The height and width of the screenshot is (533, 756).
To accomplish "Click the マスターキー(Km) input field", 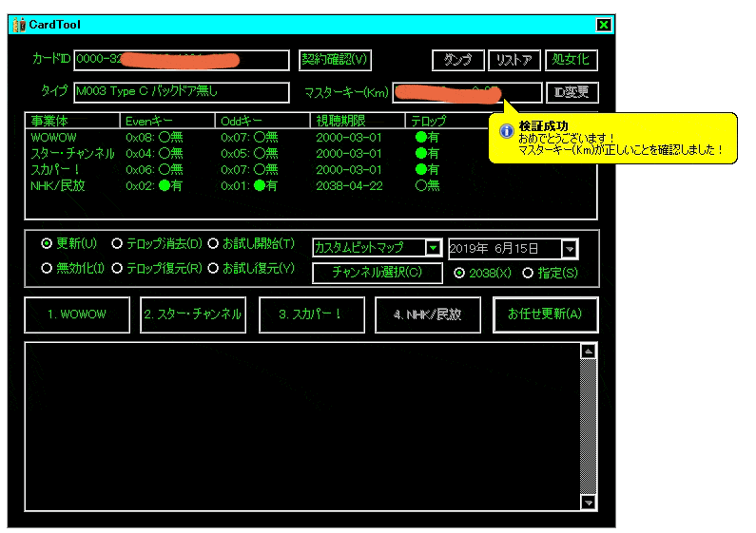I will coord(467,92).
